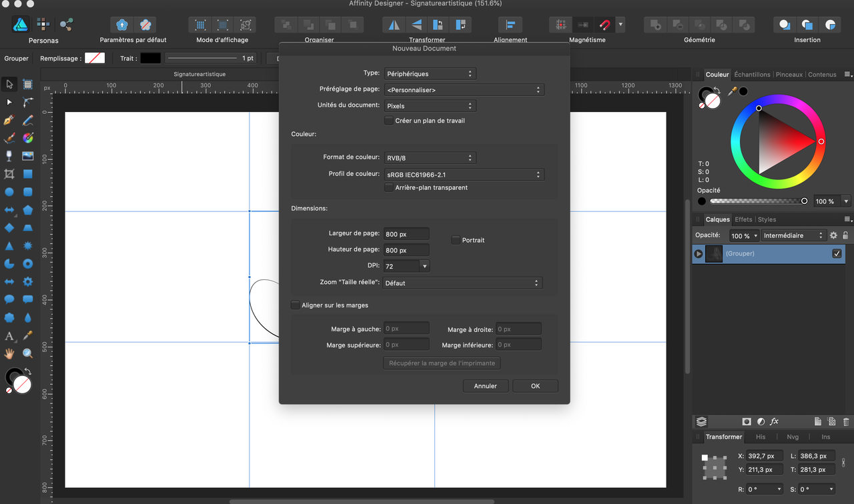Choose the Vector Brush tool
Screen dimensions: 854x504
9,138
